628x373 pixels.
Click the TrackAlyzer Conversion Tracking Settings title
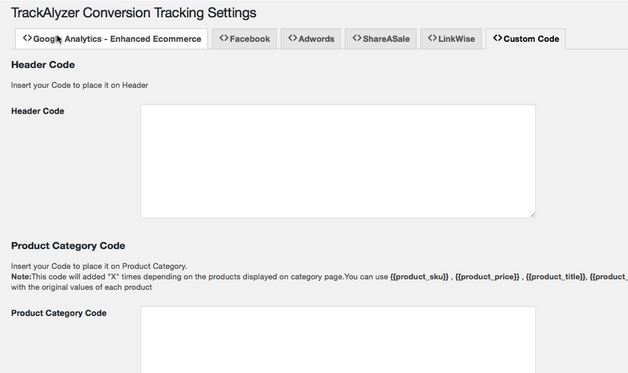coord(133,12)
